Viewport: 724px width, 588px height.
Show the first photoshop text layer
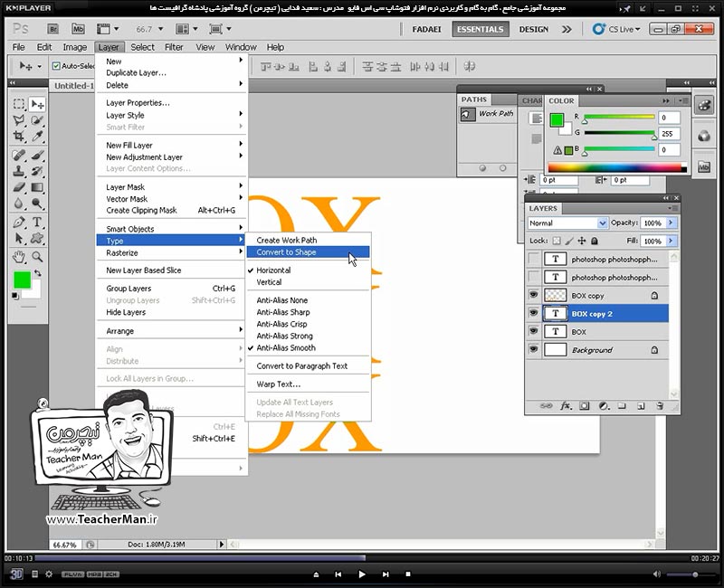tap(533, 259)
